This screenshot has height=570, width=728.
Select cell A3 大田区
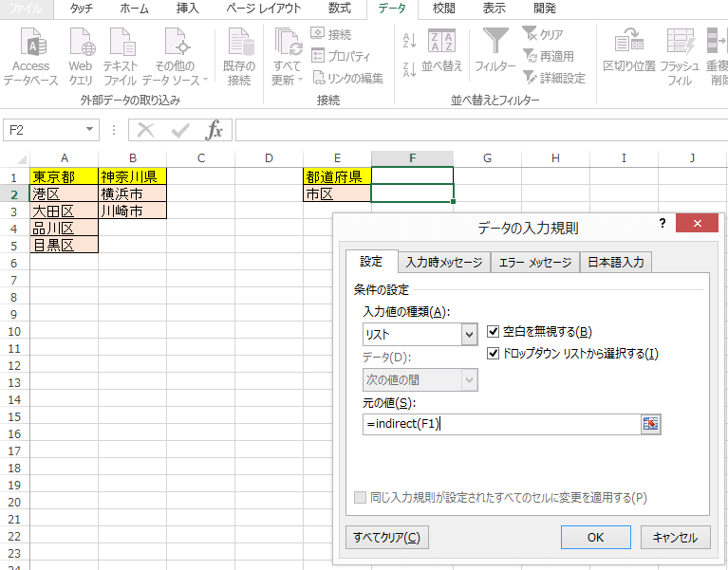65,211
